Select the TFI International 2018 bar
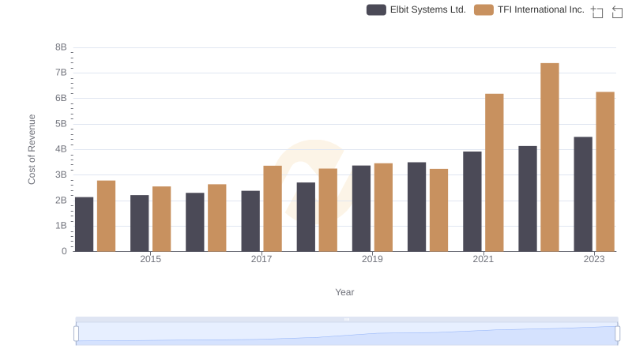Image resolution: width=632 pixels, height=364 pixels. point(328,210)
